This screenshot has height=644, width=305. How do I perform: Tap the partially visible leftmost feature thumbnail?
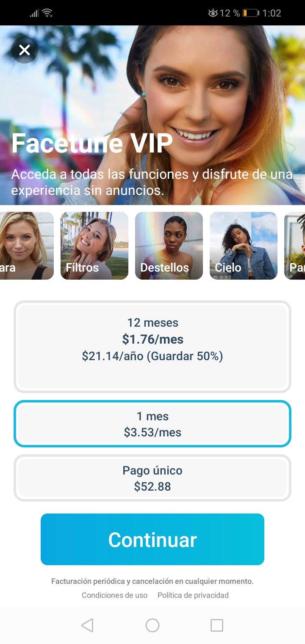pyautogui.click(x=26, y=246)
